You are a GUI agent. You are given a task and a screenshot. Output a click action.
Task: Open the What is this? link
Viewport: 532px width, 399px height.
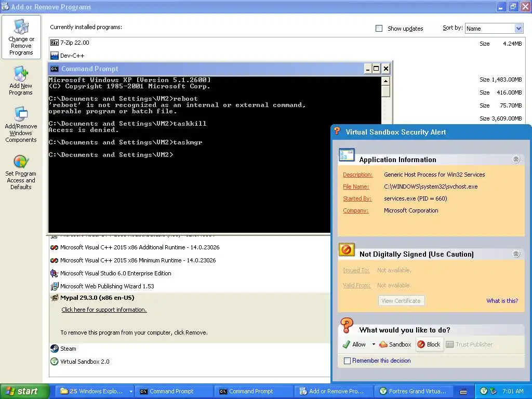point(502,301)
